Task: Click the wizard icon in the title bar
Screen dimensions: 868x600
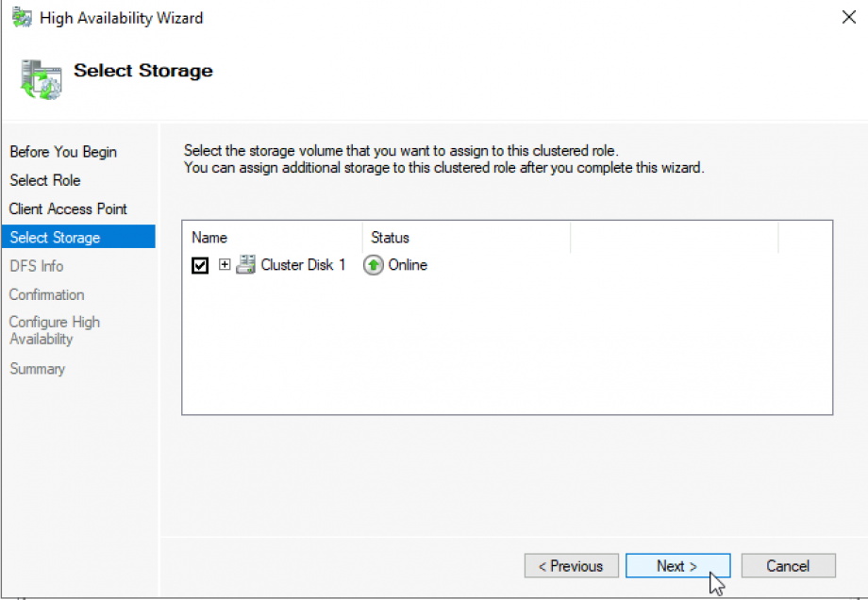Action: coord(20,17)
